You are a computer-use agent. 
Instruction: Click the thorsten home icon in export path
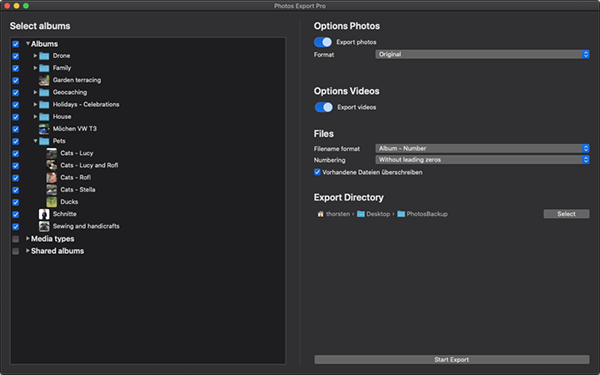point(320,214)
